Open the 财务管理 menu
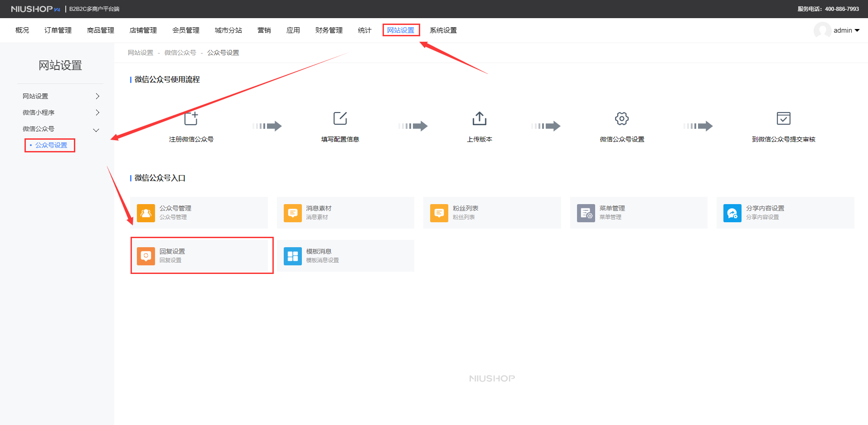868x425 pixels. 329,30
